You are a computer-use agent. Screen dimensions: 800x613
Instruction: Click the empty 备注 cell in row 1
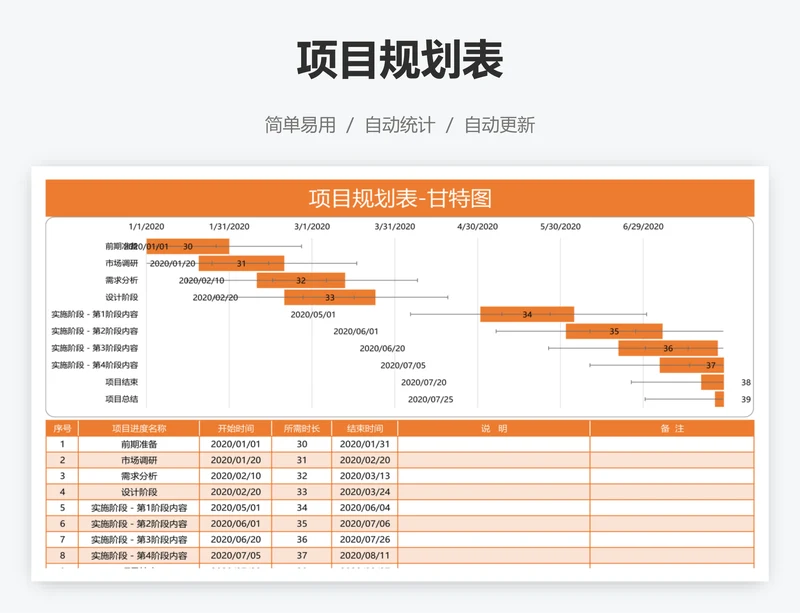coord(672,444)
